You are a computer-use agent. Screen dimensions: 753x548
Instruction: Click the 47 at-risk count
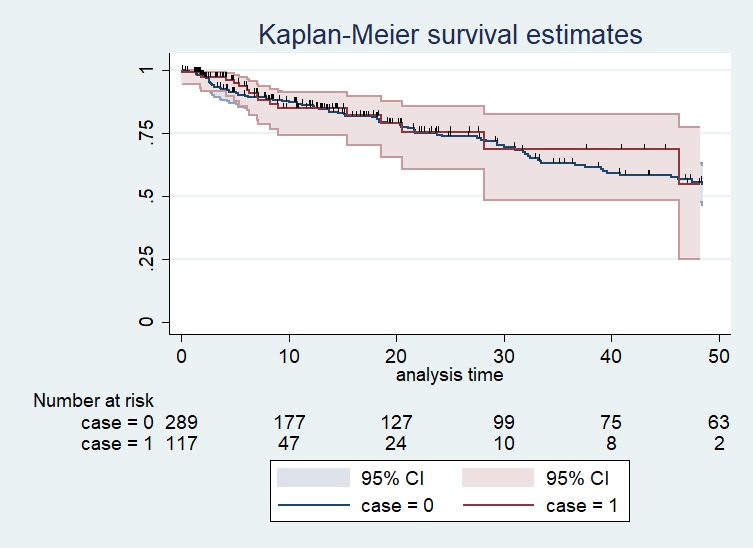click(x=289, y=443)
